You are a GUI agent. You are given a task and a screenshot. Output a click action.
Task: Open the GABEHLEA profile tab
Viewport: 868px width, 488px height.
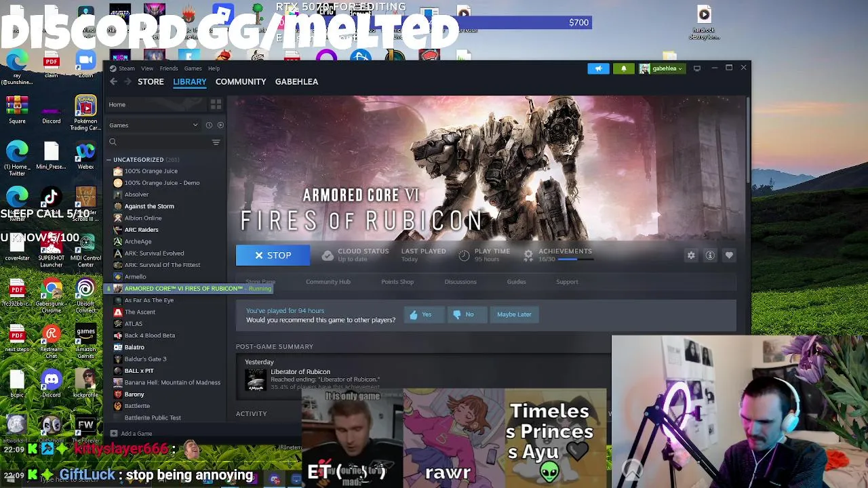pos(296,81)
